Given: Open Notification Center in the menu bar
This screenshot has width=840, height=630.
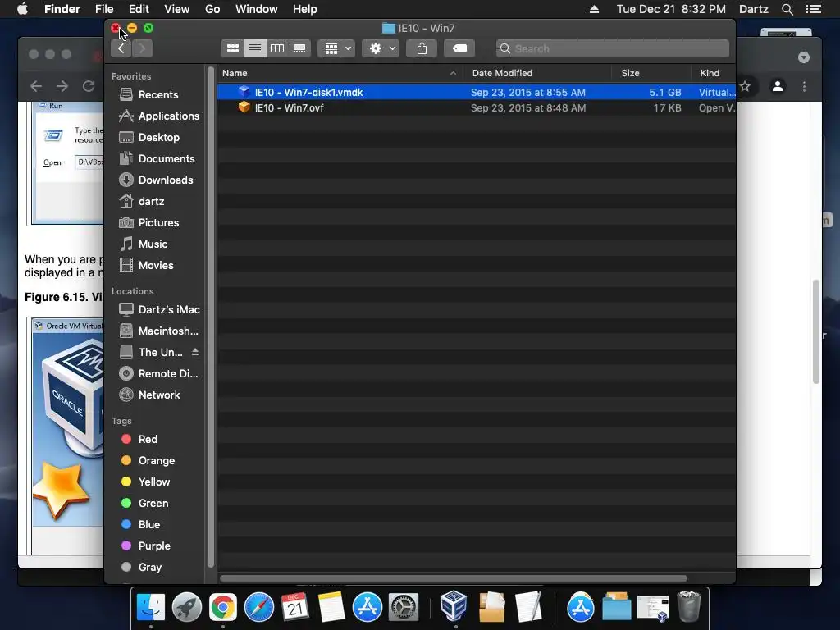Looking at the screenshot, I should [x=814, y=9].
